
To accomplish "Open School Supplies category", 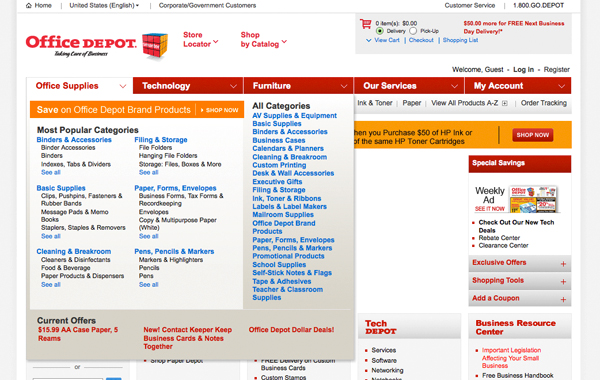I will (x=279, y=265).
